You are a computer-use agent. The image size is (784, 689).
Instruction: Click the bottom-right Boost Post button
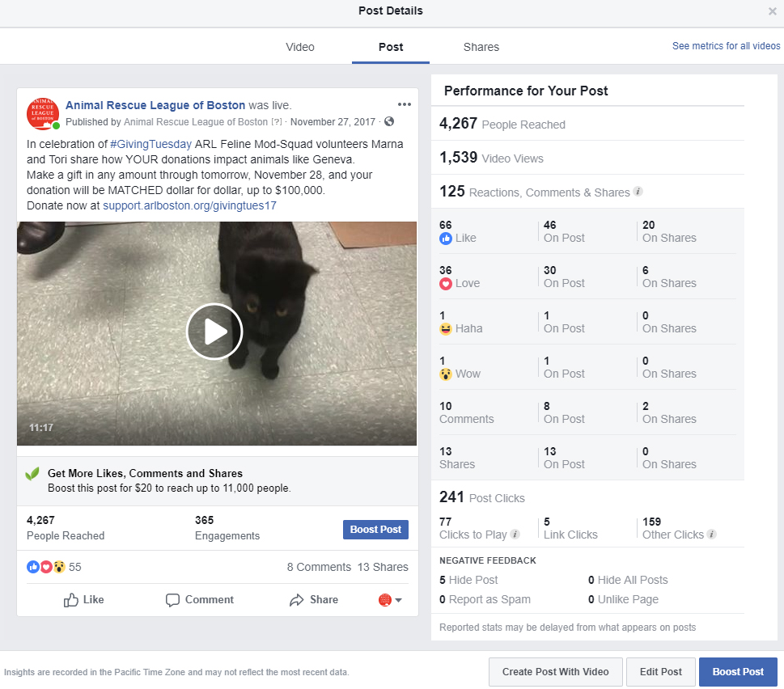click(x=738, y=672)
